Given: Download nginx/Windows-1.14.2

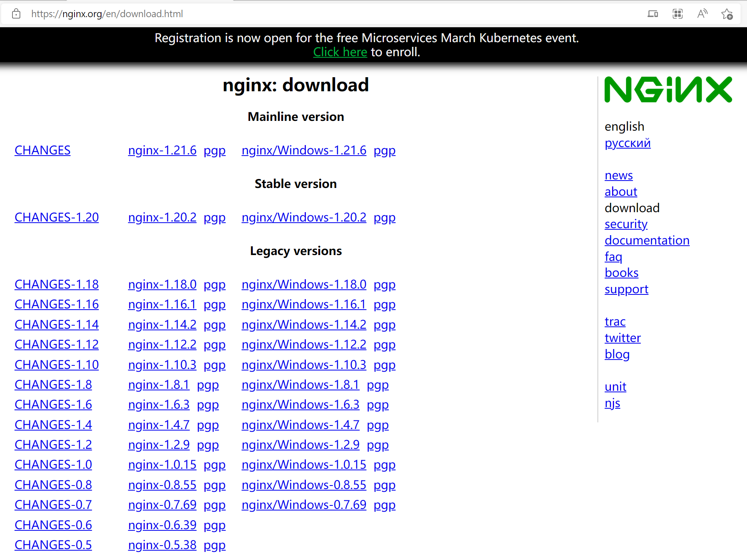Looking at the screenshot, I should [304, 324].
